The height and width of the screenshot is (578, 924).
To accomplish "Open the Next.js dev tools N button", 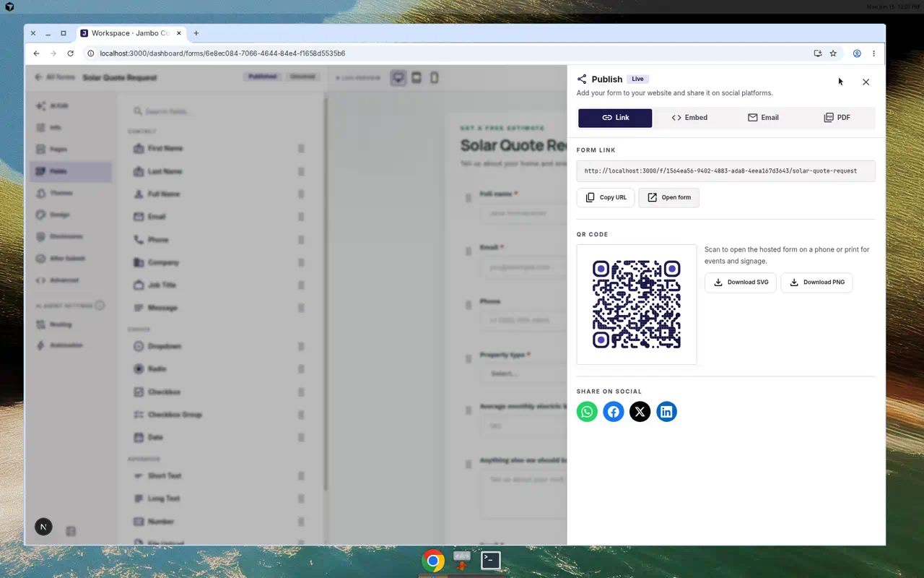I will 43,527.
